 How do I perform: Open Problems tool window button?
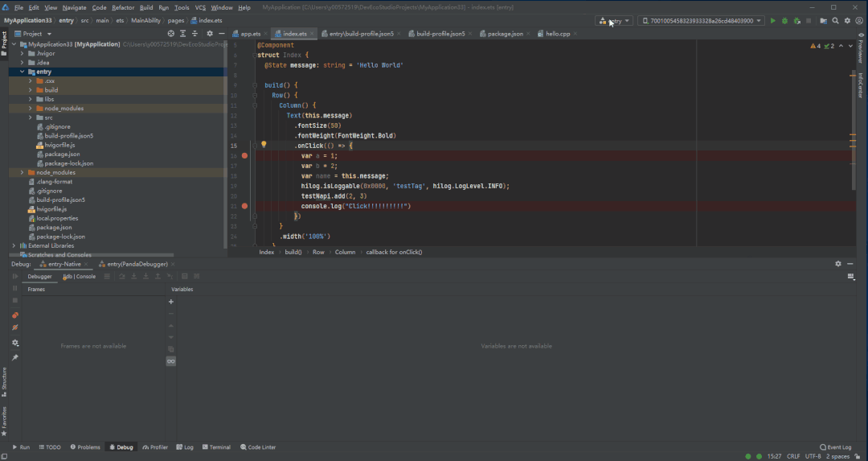point(85,447)
